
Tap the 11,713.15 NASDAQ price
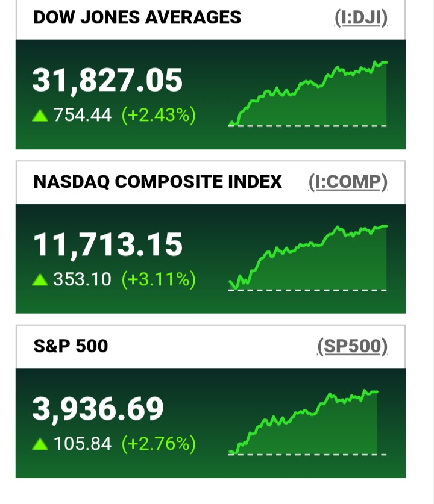[x=107, y=245]
